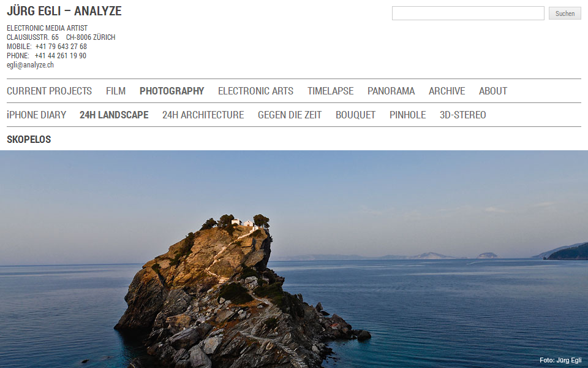Viewport: 588px width, 368px height.
Task: Click the phone number +41 44 261 19 90
Action: point(61,56)
